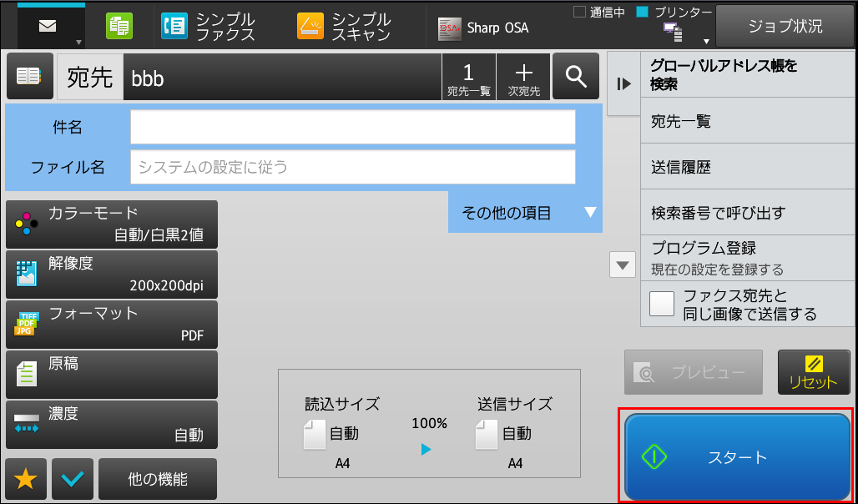Click the リセット button
Viewport: 858px width, 504px height.
click(x=814, y=372)
